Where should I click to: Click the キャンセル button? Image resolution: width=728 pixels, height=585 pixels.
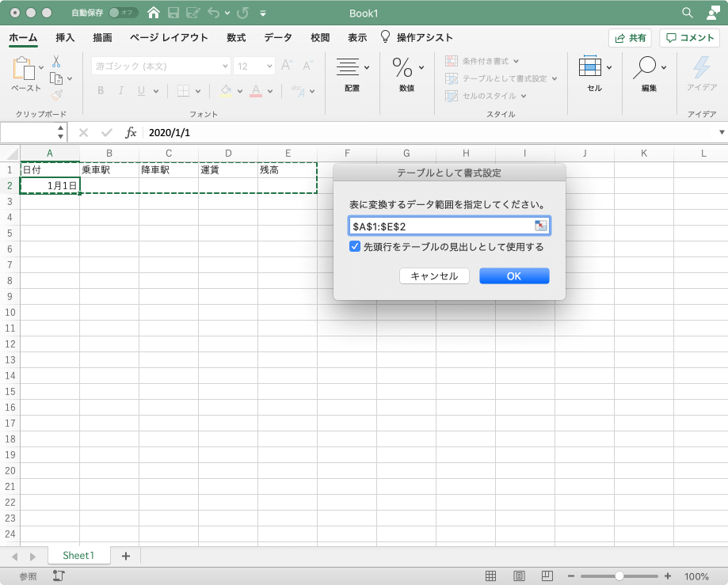434,275
